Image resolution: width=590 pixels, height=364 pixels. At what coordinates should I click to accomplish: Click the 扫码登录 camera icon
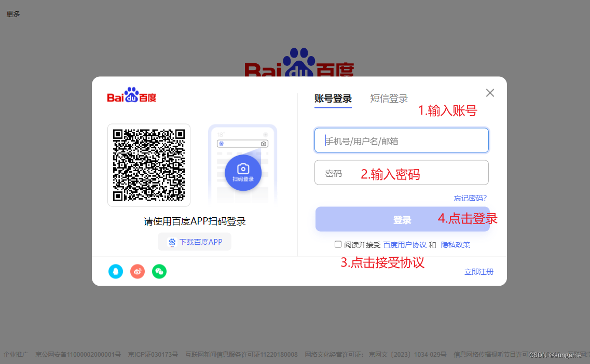point(243,173)
